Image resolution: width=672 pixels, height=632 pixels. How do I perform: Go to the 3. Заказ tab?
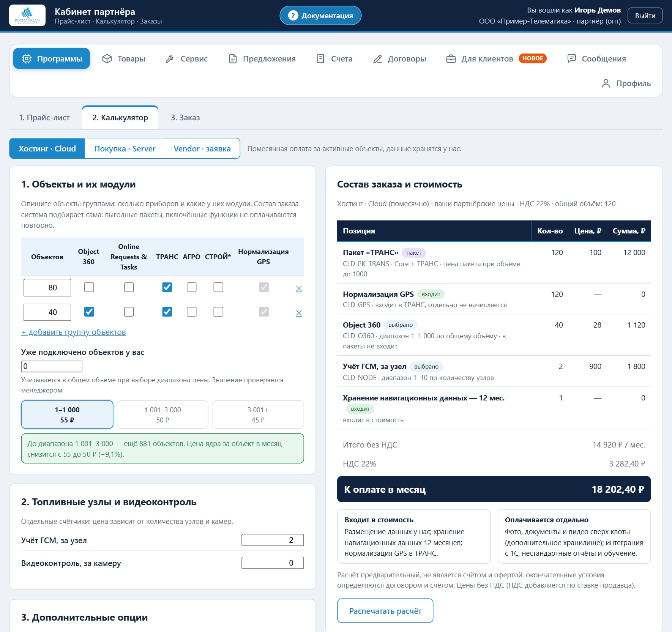click(185, 118)
